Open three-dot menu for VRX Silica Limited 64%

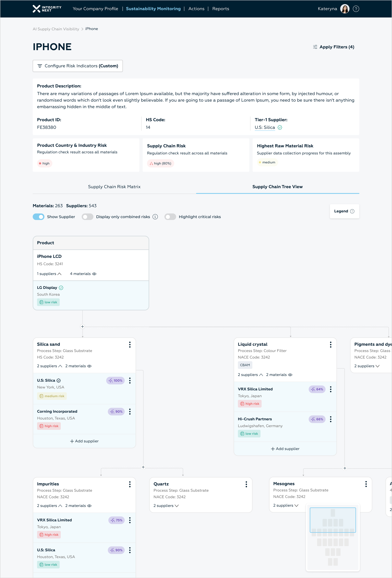click(331, 389)
